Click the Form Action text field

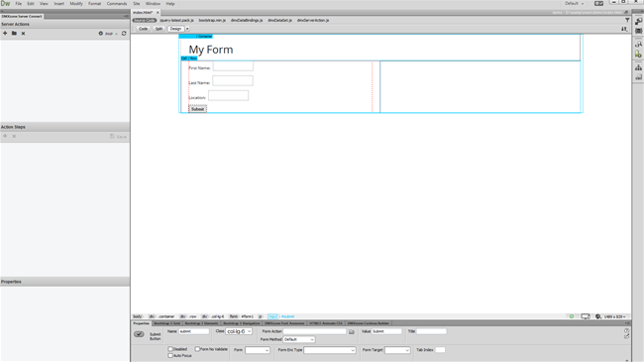(315, 331)
